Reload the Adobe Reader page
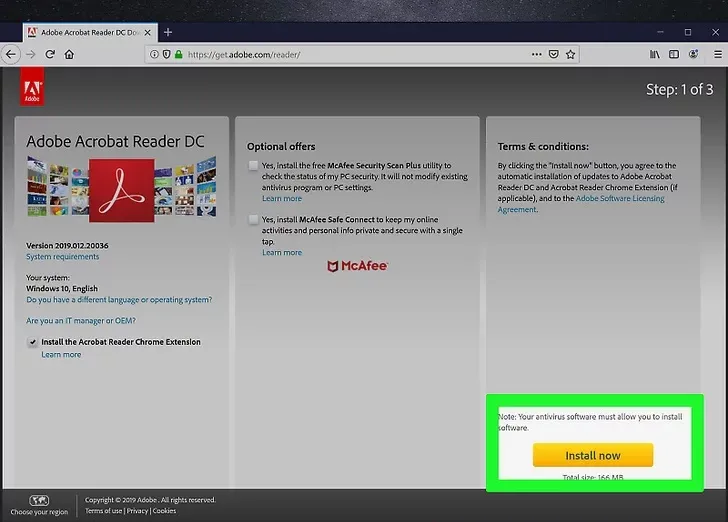Image resolution: width=728 pixels, height=522 pixels. click(50, 54)
